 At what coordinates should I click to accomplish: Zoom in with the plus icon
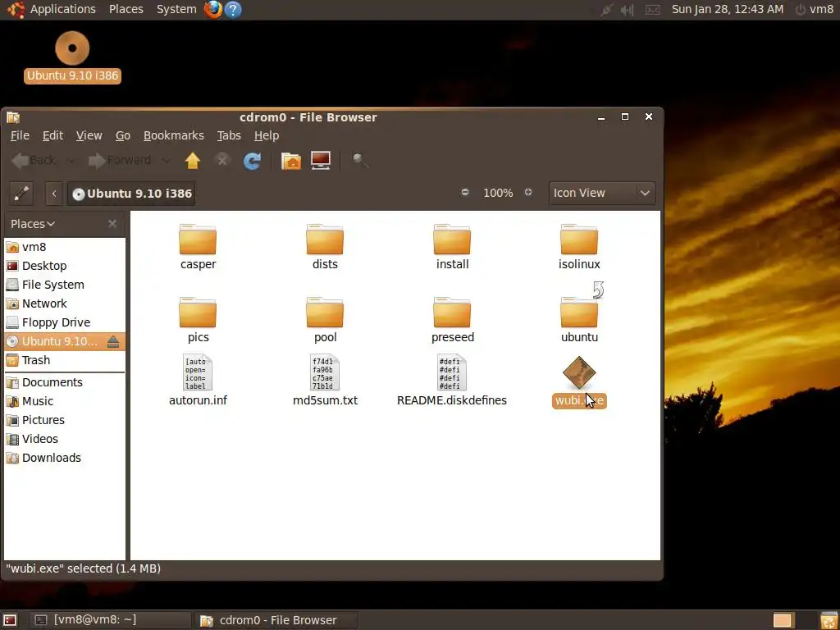click(528, 192)
